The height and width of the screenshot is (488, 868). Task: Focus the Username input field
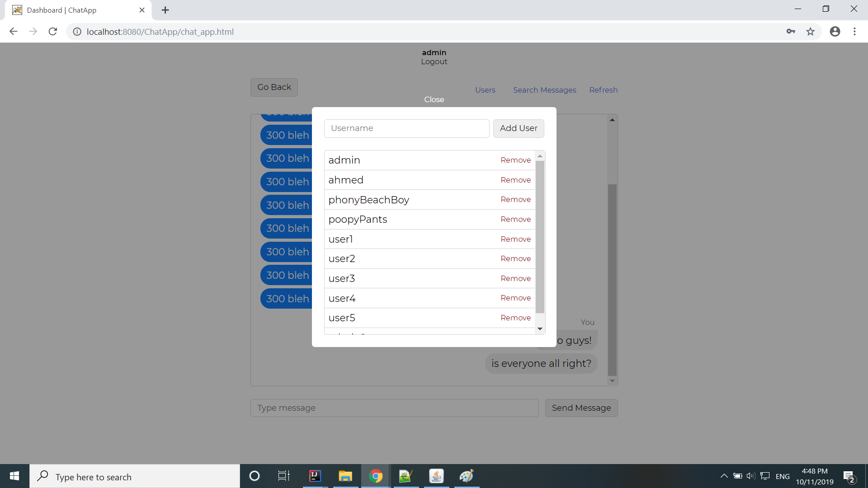point(406,128)
